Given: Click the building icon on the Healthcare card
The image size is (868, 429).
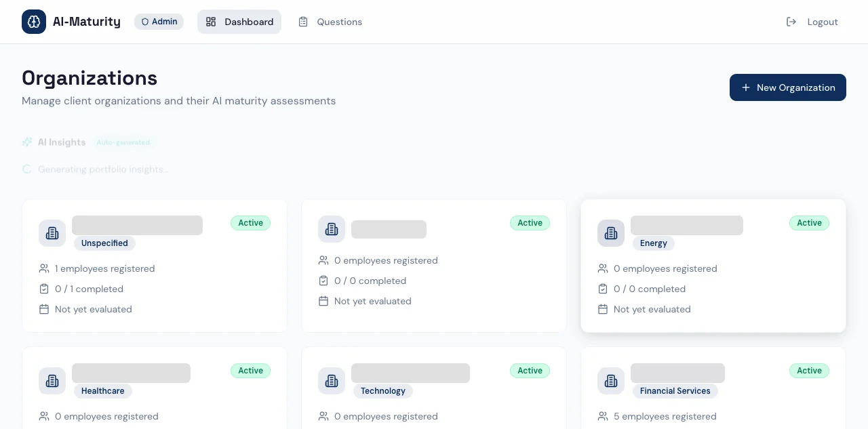Looking at the screenshot, I should 52,381.
